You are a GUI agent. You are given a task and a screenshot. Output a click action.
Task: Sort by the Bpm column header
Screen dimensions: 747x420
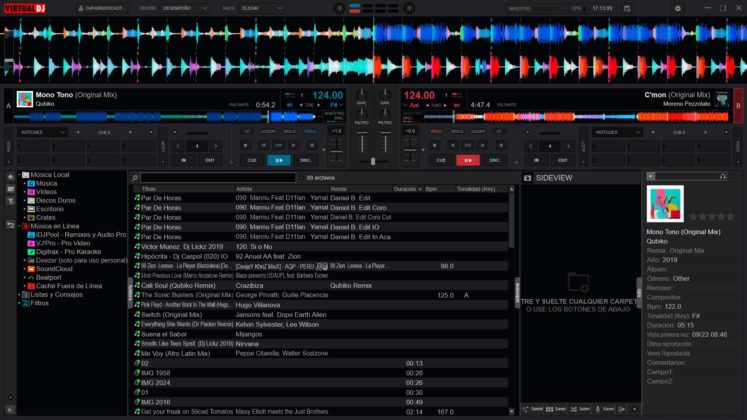point(431,189)
